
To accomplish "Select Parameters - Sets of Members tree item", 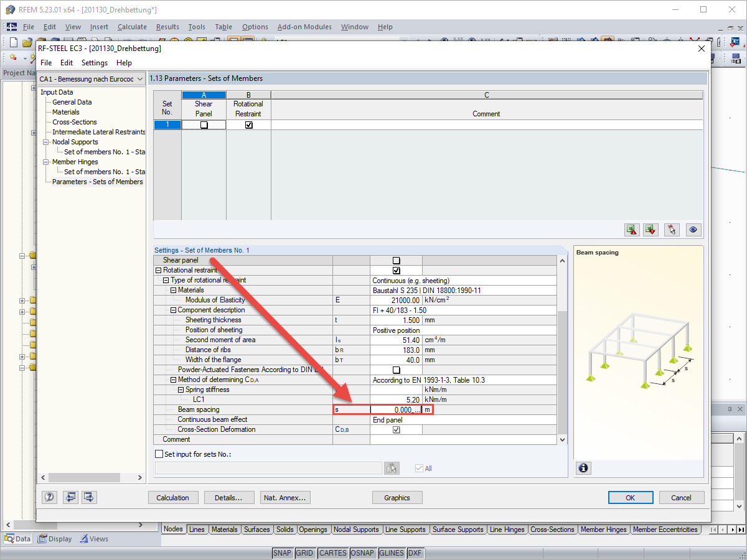I will coord(98,182).
